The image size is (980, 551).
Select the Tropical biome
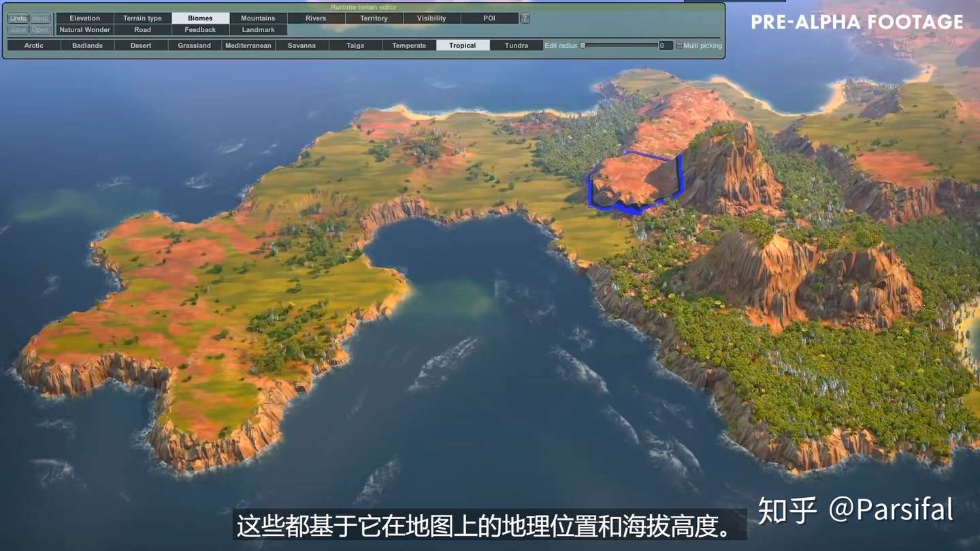463,46
